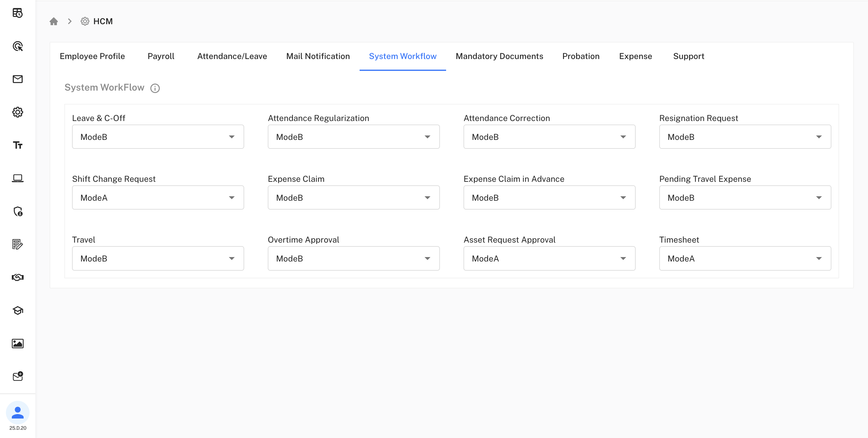The width and height of the screenshot is (868, 438).
Task: Open the mail envelope icon in sidebar
Action: point(17,79)
